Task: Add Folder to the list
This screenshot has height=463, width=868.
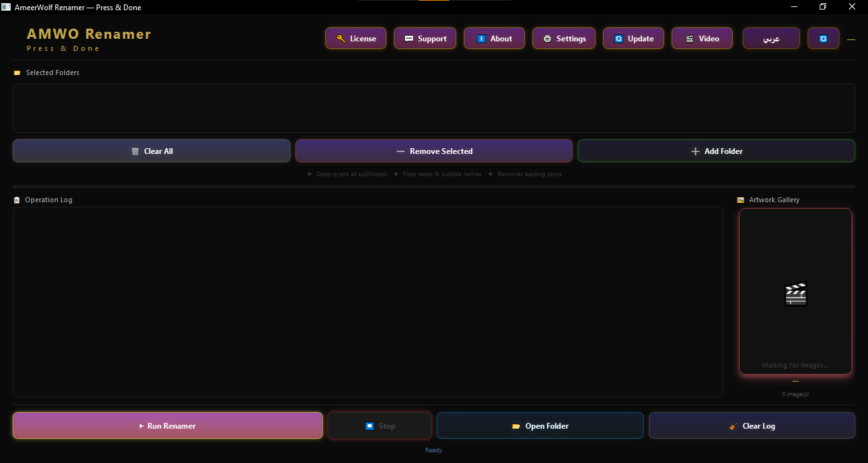Action: coord(716,151)
